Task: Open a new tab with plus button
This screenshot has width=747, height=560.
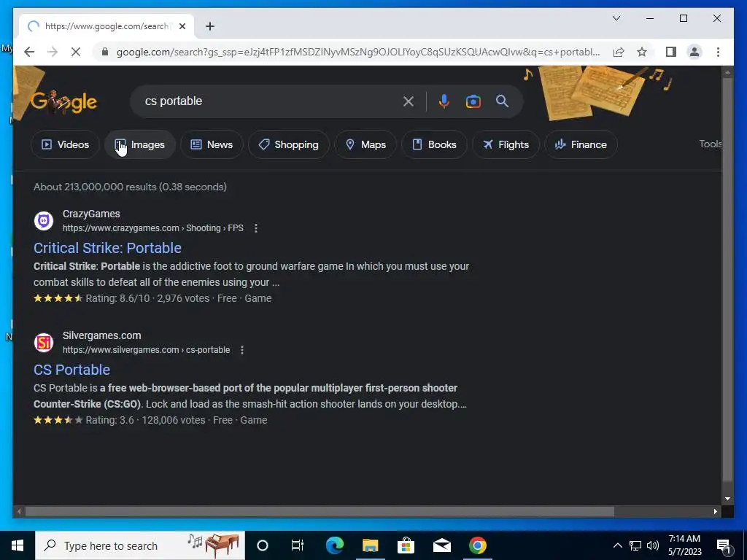Action: tap(209, 26)
